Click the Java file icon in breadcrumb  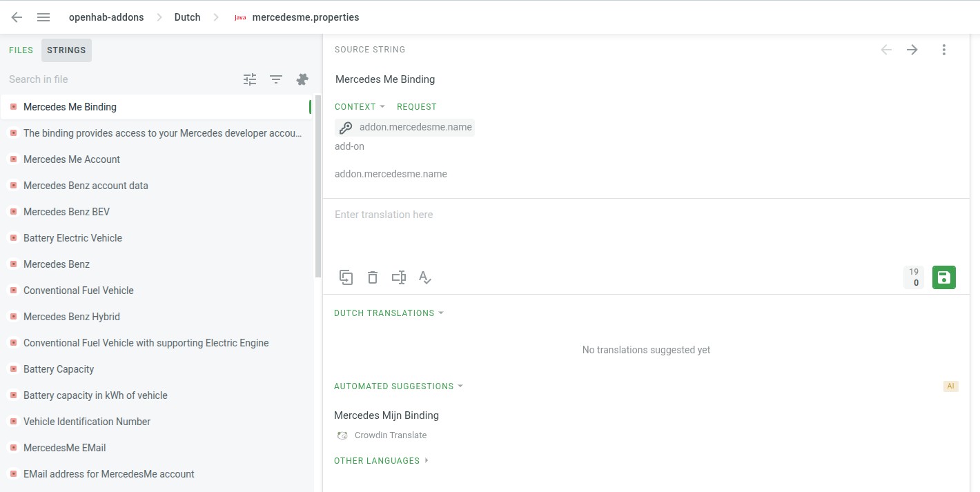pos(240,17)
